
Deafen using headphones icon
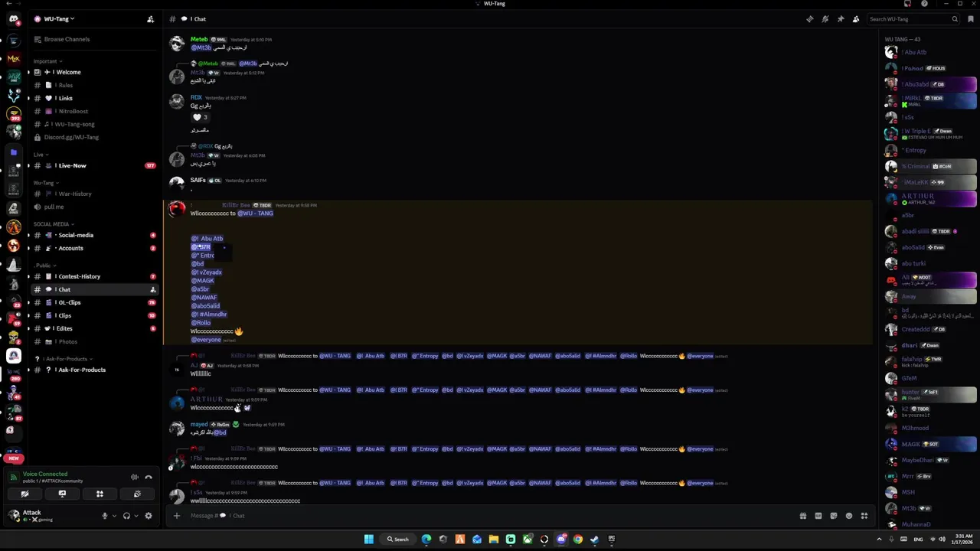pyautogui.click(x=126, y=516)
